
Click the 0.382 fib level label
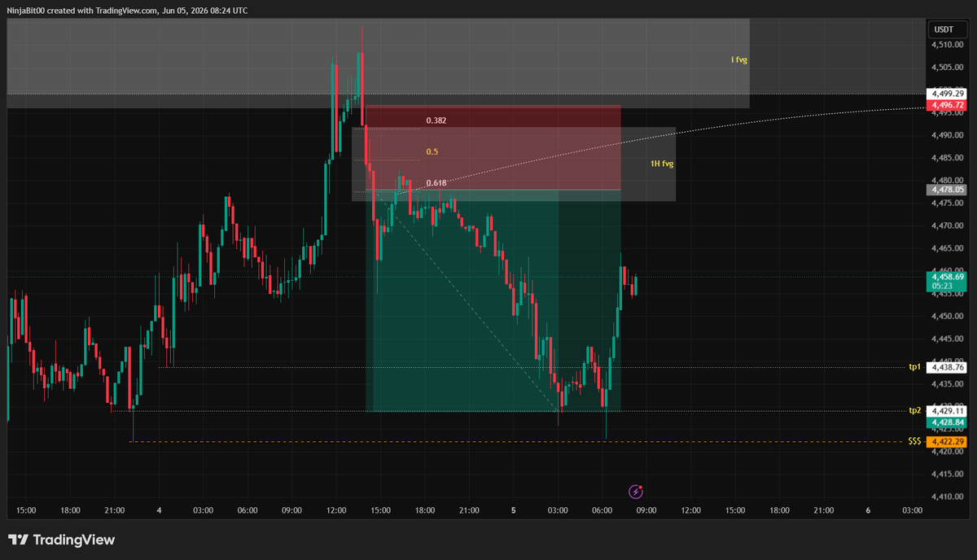436,120
